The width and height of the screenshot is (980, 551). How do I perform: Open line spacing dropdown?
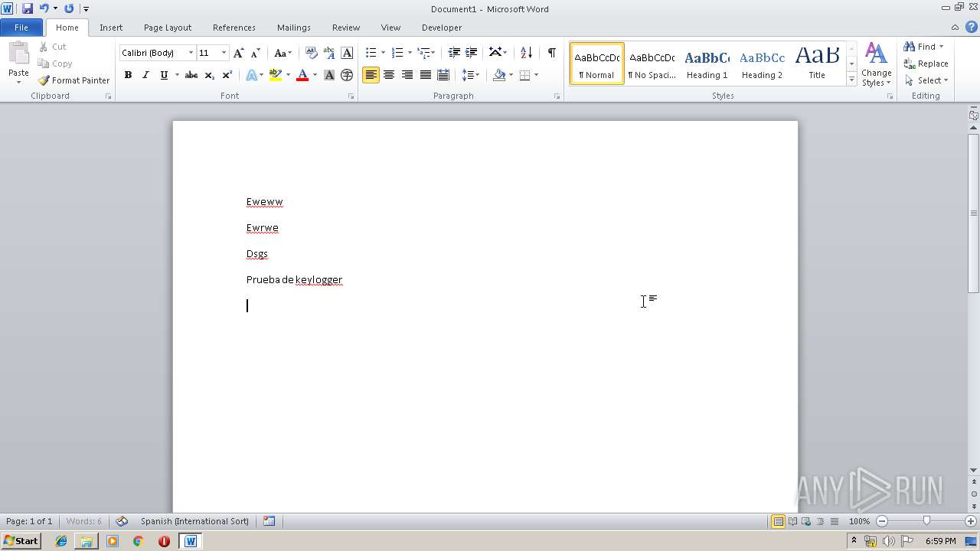click(x=470, y=75)
